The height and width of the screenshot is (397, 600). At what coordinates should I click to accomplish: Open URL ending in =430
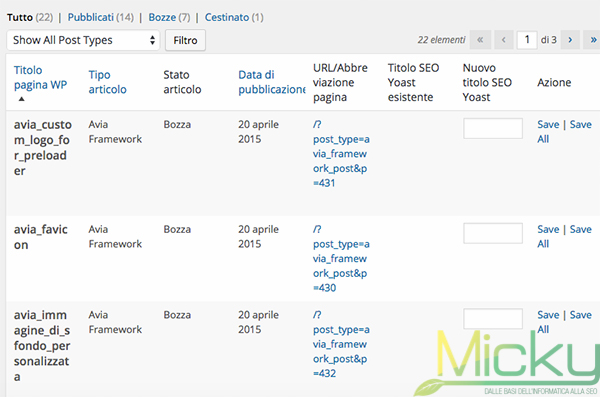coord(341,258)
